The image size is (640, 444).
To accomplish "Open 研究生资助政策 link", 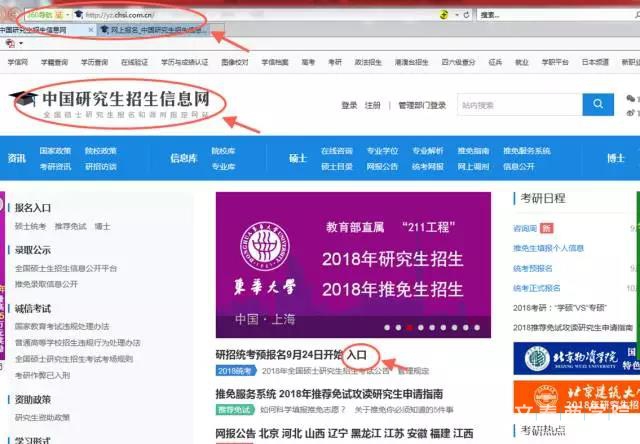I will [x=42, y=417].
